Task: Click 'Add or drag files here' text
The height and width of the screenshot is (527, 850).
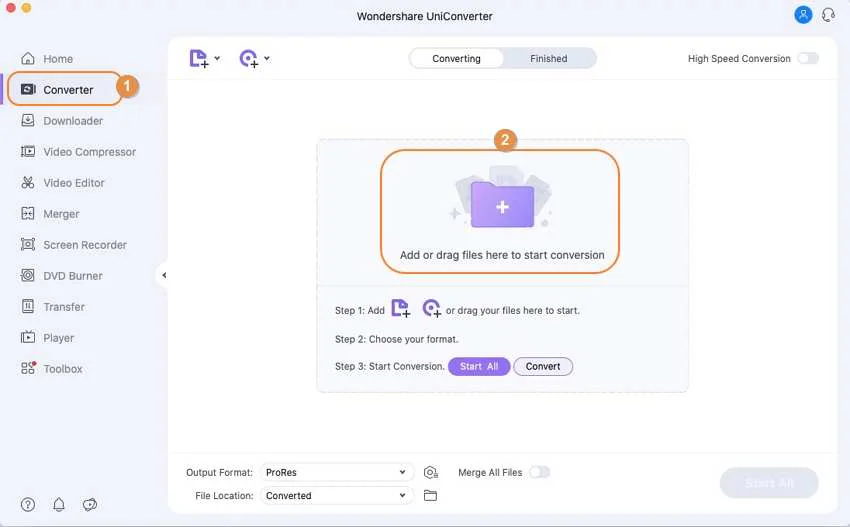Action: coord(502,255)
